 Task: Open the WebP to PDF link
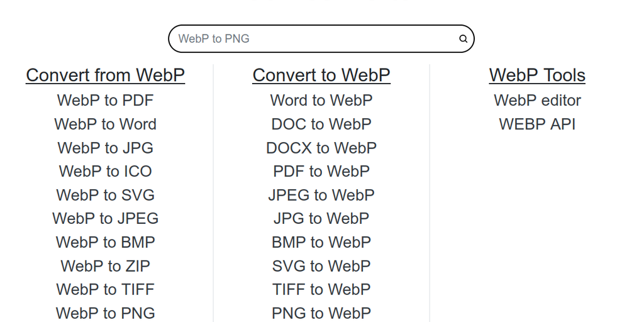click(x=105, y=101)
